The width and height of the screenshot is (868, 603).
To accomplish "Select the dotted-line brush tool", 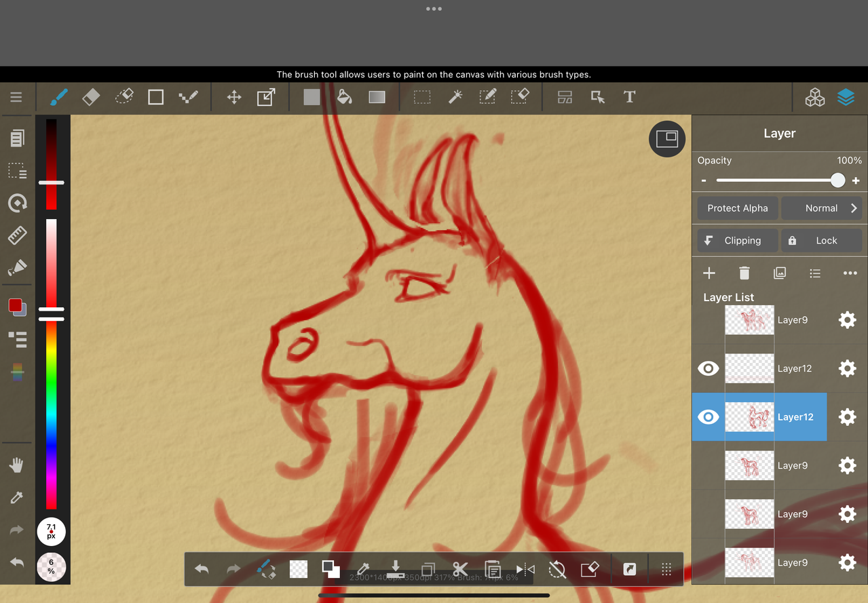I will (x=188, y=97).
